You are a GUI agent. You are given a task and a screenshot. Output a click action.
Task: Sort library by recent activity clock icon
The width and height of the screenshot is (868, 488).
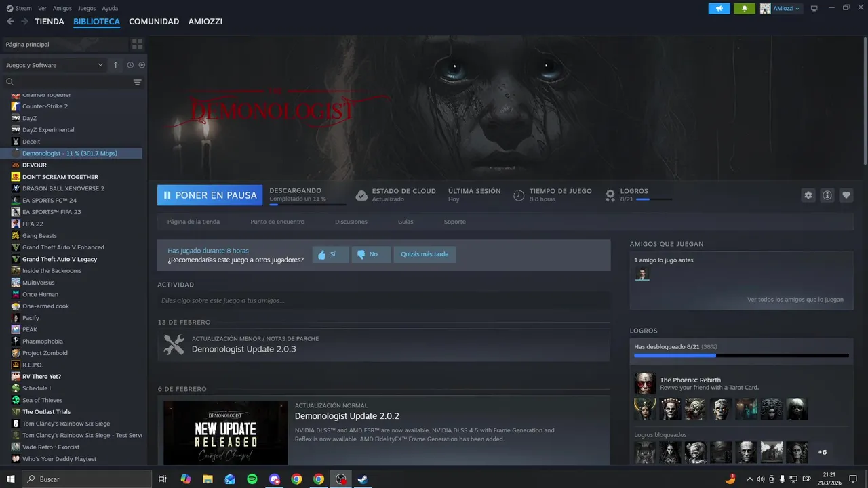pyautogui.click(x=130, y=65)
